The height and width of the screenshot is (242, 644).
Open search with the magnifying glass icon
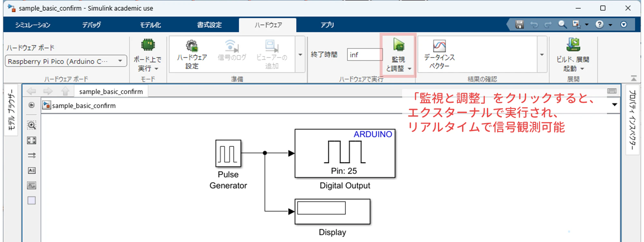pyautogui.click(x=562, y=24)
